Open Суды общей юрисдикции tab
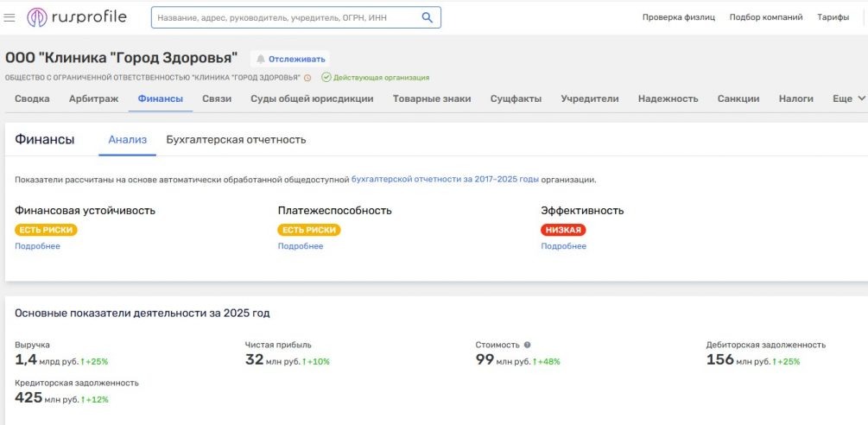 312,99
